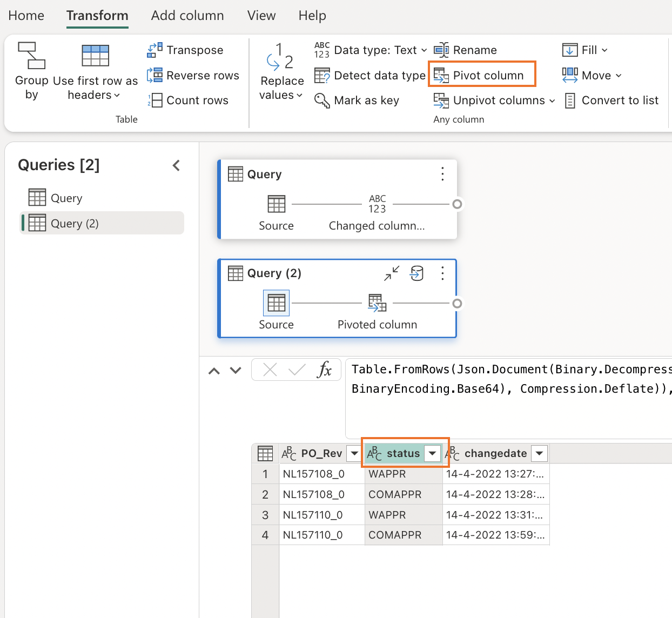
Task: Click the output node of Query (2) card
Action: coord(457,303)
